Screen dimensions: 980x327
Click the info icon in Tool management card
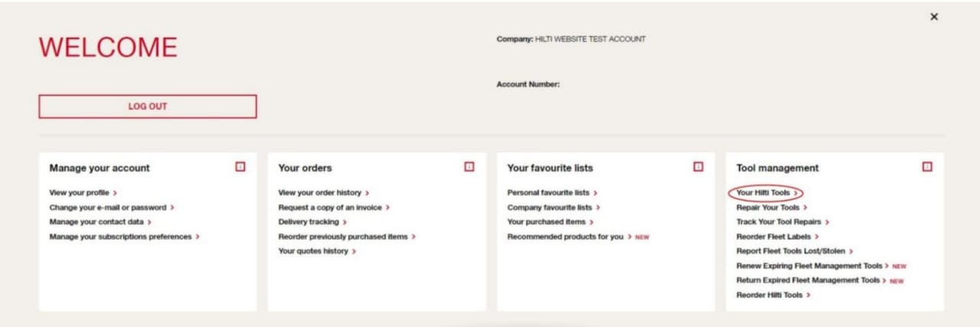coord(927,167)
